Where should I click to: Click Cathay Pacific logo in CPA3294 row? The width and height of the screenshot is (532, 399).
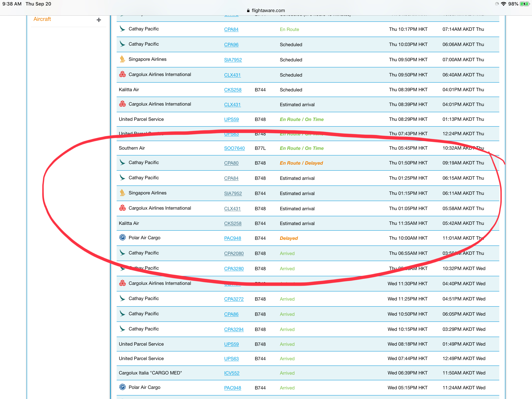122,328
